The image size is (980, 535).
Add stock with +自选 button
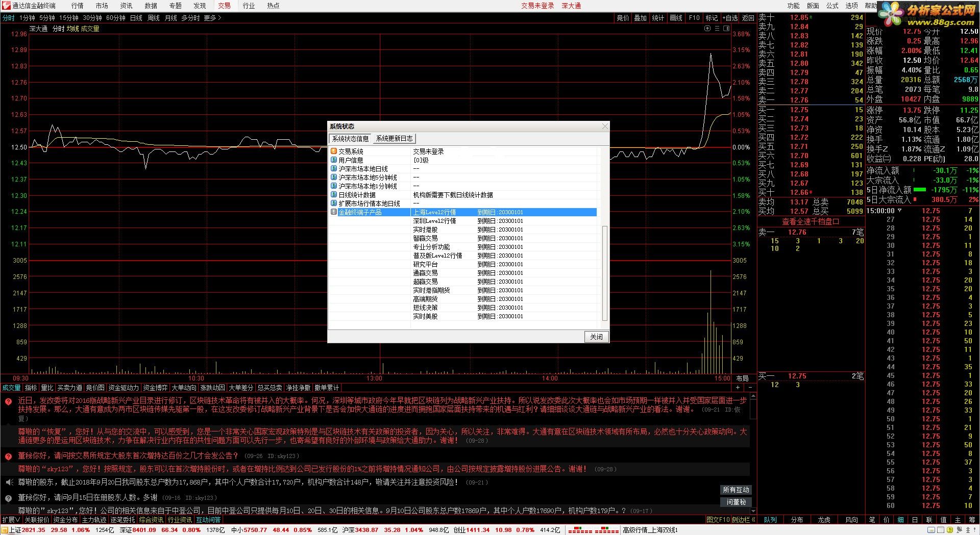(730, 18)
